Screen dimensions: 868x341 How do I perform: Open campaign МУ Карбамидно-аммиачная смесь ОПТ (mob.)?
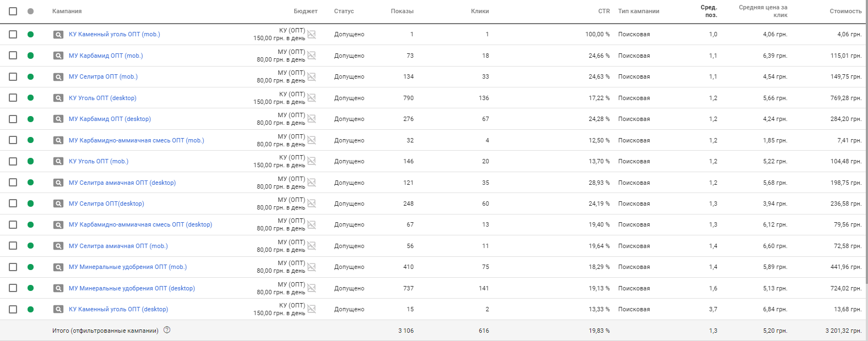[136, 140]
